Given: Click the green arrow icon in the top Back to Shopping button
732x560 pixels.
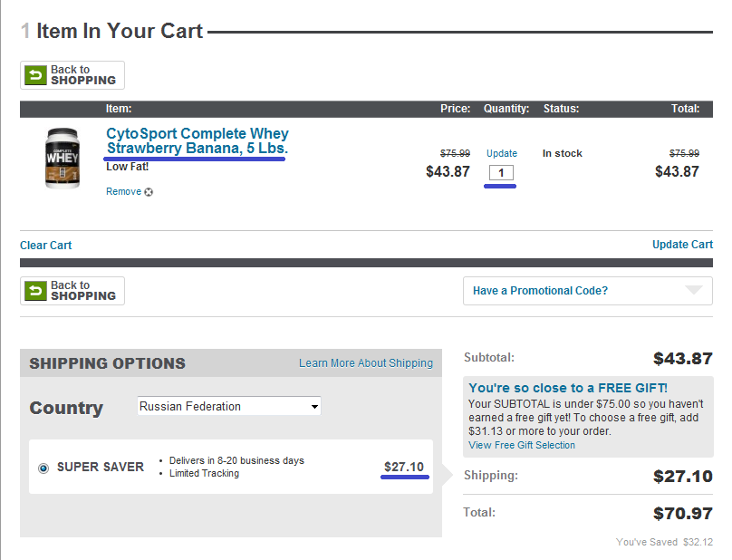Looking at the screenshot, I should point(36,75).
